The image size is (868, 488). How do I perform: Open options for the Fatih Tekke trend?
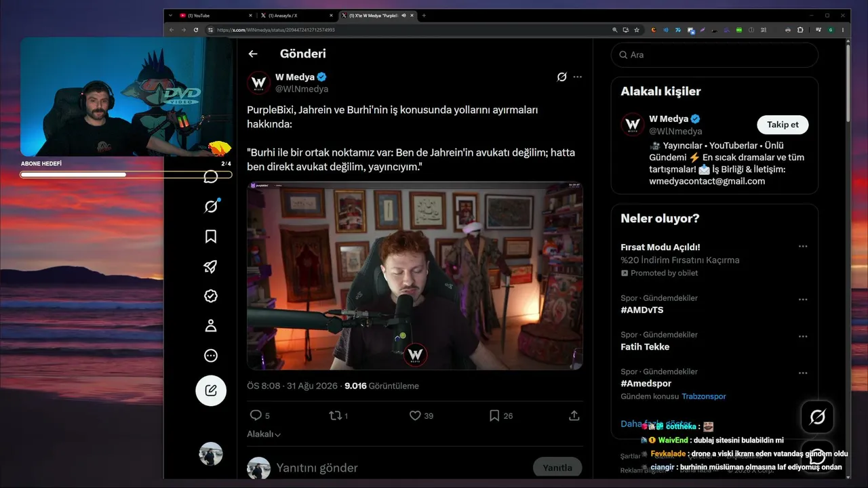(x=803, y=336)
